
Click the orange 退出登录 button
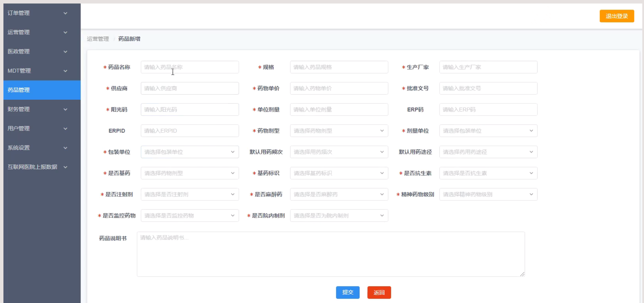pos(616,16)
